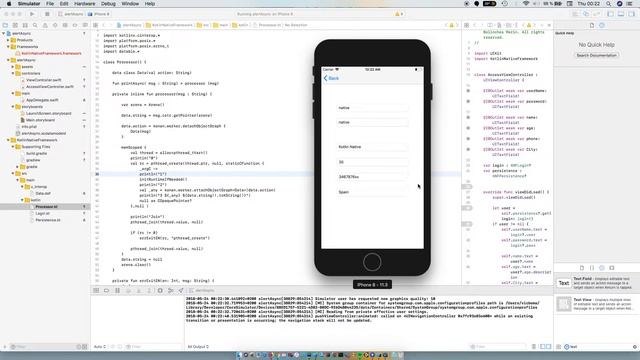Click the warning badge in the activity bar
640x360 pixels.
click(x=399, y=14)
